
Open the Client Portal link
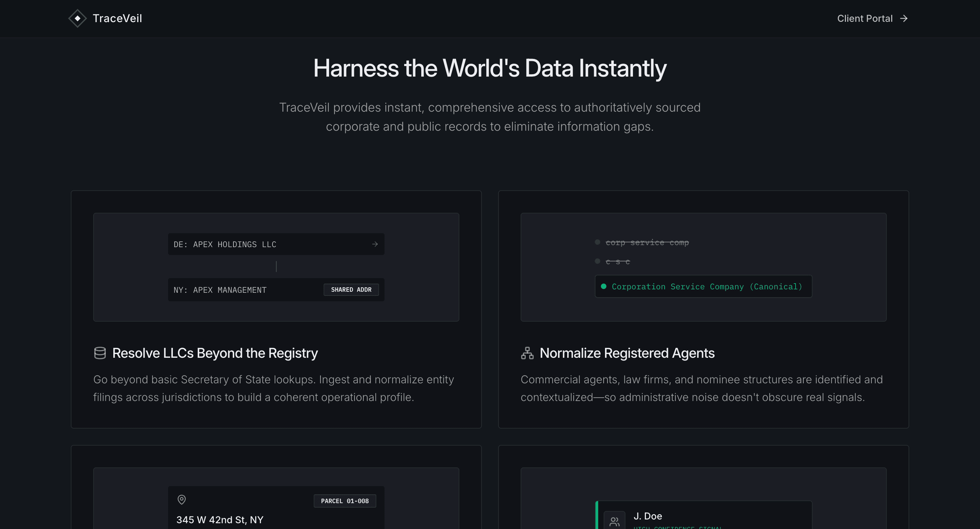point(864,18)
